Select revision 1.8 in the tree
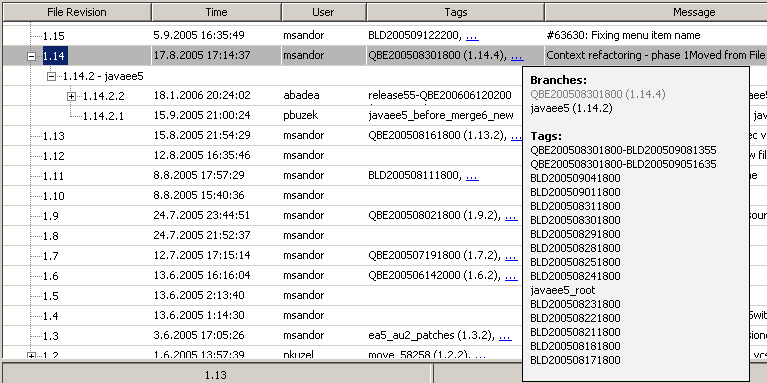The width and height of the screenshot is (767, 383). click(x=50, y=236)
